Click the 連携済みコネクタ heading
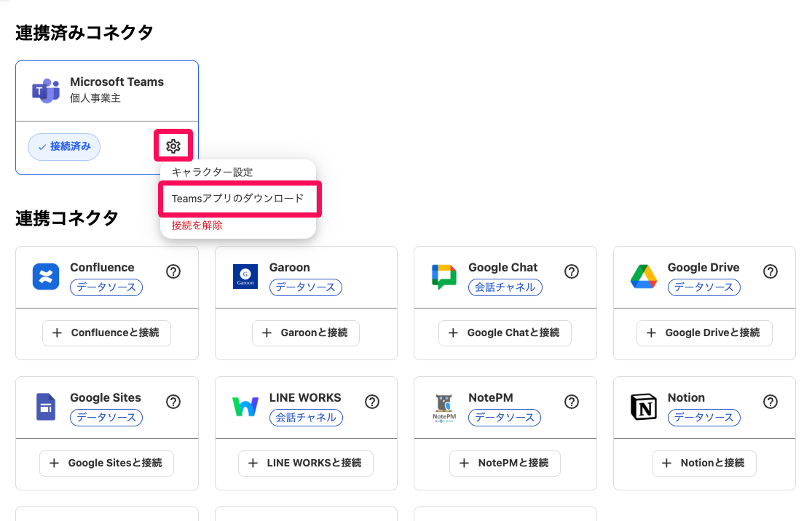The height and width of the screenshot is (521, 812). pyautogui.click(x=84, y=33)
